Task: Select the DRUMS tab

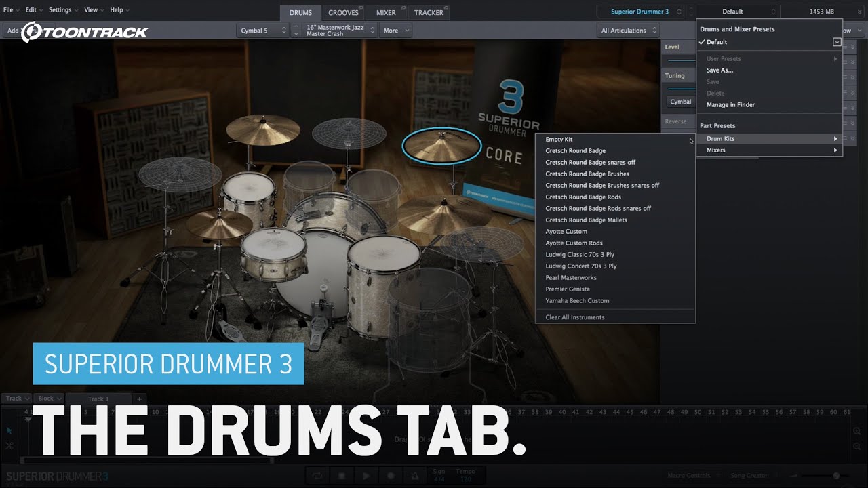Action: pyautogui.click(x=300, y=12)
